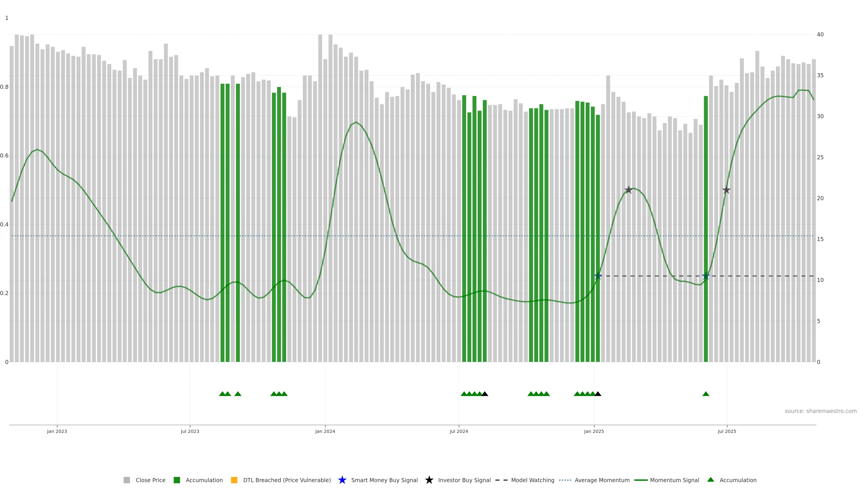Click the Investor Buy star near July 2025
The height and width of the screenshot is (488, 868).
[x=726, y=190]
